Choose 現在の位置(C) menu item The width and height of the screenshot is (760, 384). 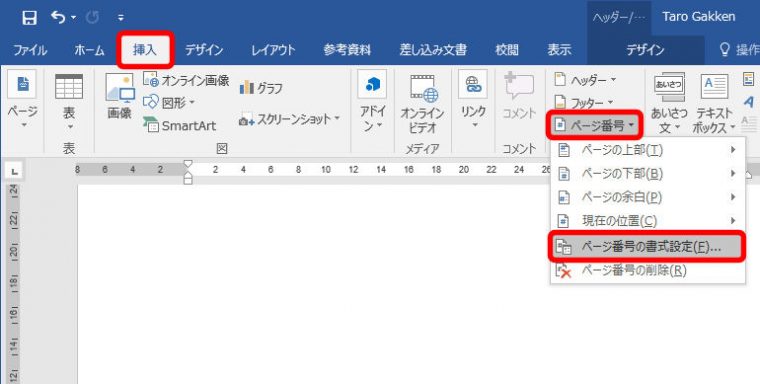pos(648,221)
